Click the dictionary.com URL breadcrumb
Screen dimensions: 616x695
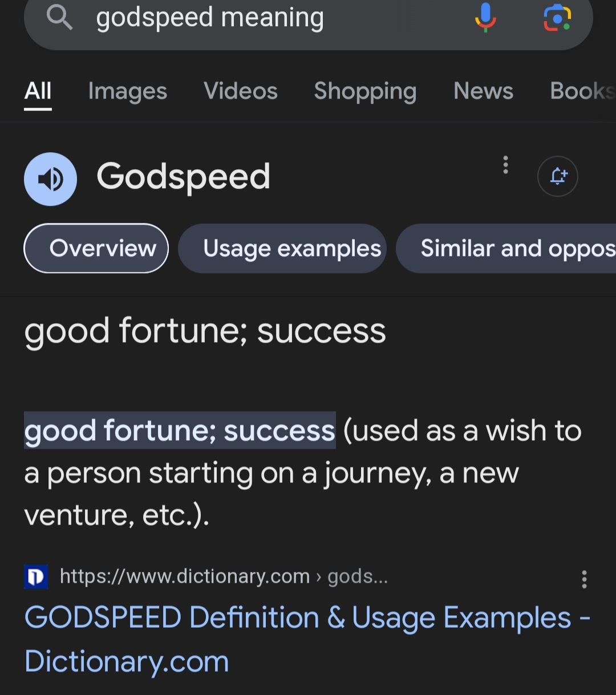[224, 576]
